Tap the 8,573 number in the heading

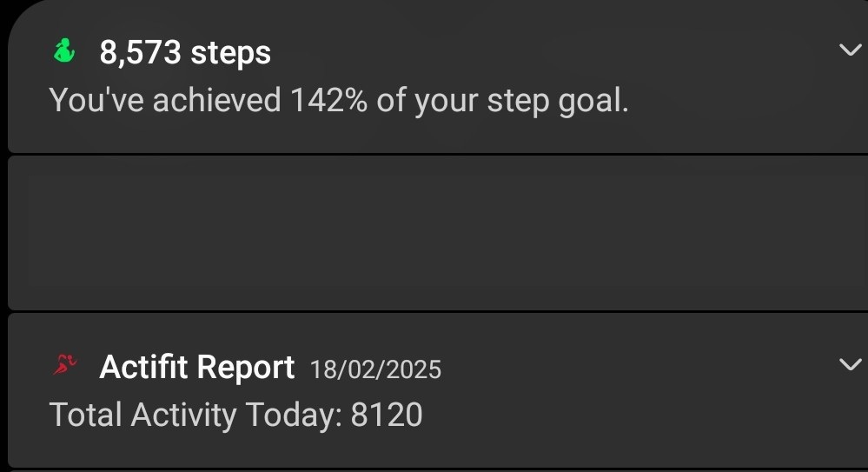point(140,53)
